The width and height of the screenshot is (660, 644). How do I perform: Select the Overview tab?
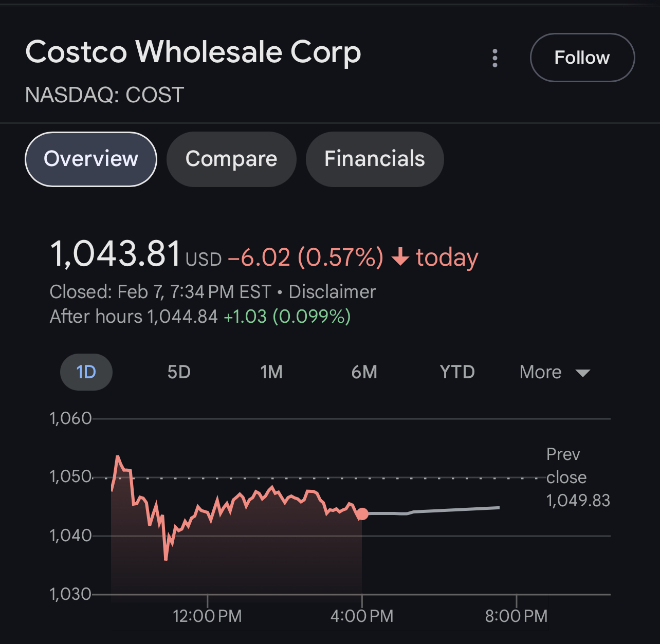point(91,159)
